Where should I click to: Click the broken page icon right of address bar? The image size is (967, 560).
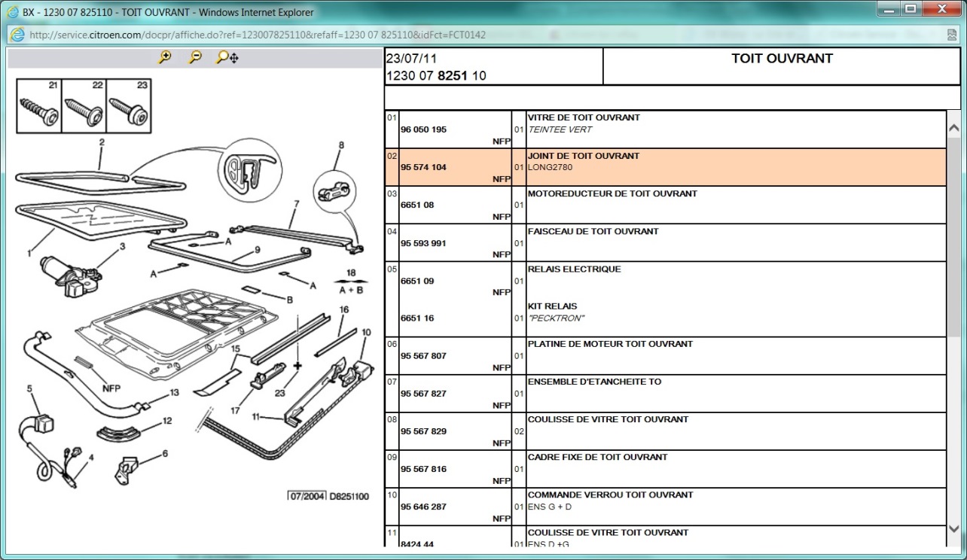coord(952,35)
